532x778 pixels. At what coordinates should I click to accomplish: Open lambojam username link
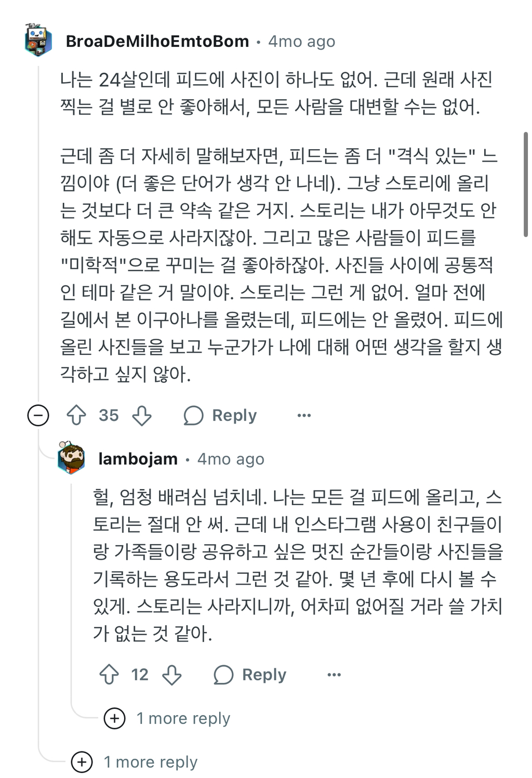point(138,459)
